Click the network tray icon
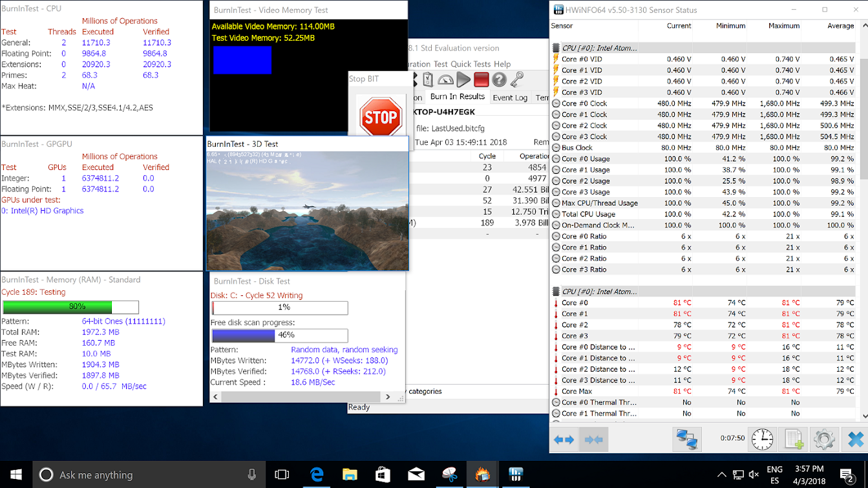 click(x=737, y=474)
